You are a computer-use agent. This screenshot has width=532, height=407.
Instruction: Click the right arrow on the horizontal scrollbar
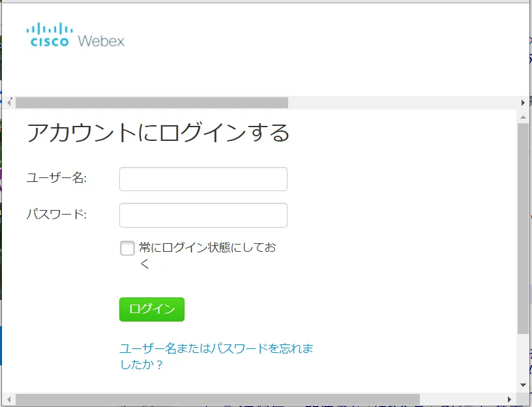523,102
